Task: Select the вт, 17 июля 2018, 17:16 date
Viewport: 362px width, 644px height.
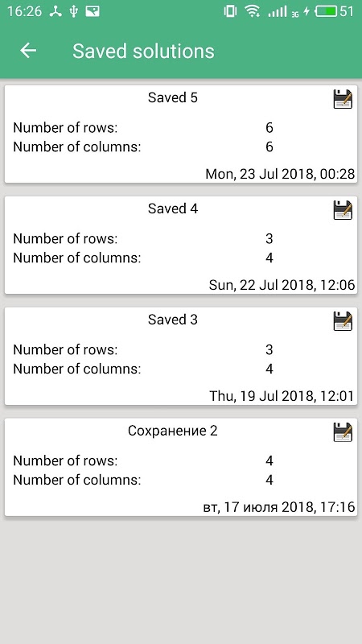Action: (x=279, y=507)
